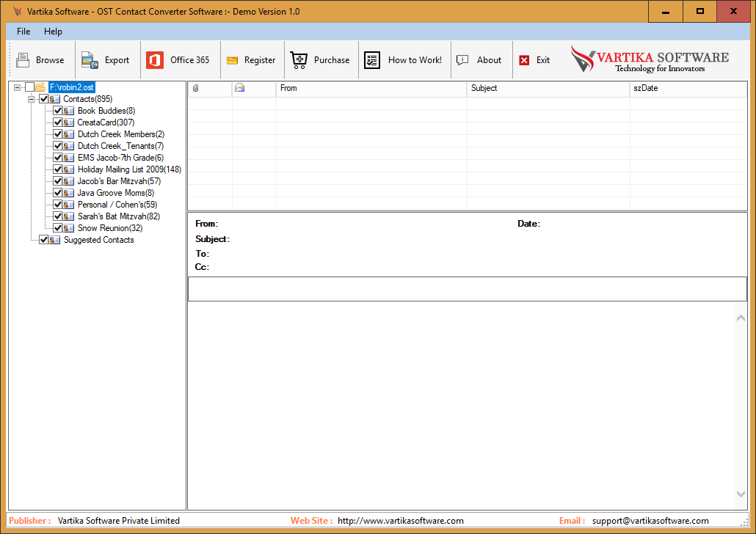Click the Sarah's Bat Mitzvah card icon
Image resolution: width=756 pixels, height=534 pixels.
pyautogui.click(x=68, y=216)
